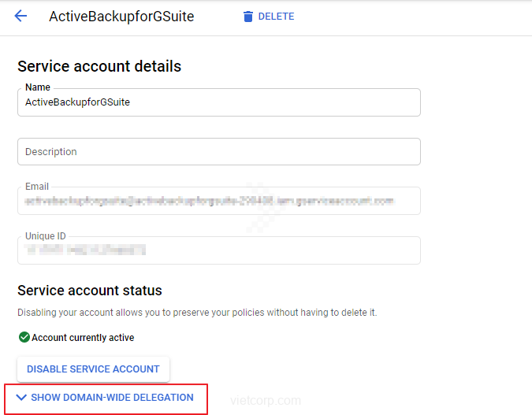Click the ActiveBackupforGSuite page title
The image size is (532, 415).
pyautogui.click(x=121, y=17)
